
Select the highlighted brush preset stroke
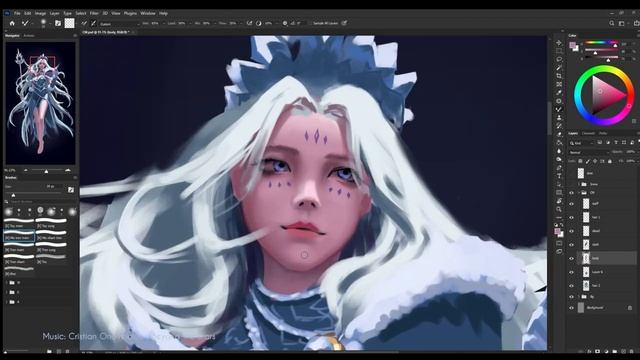pos(19,237)
